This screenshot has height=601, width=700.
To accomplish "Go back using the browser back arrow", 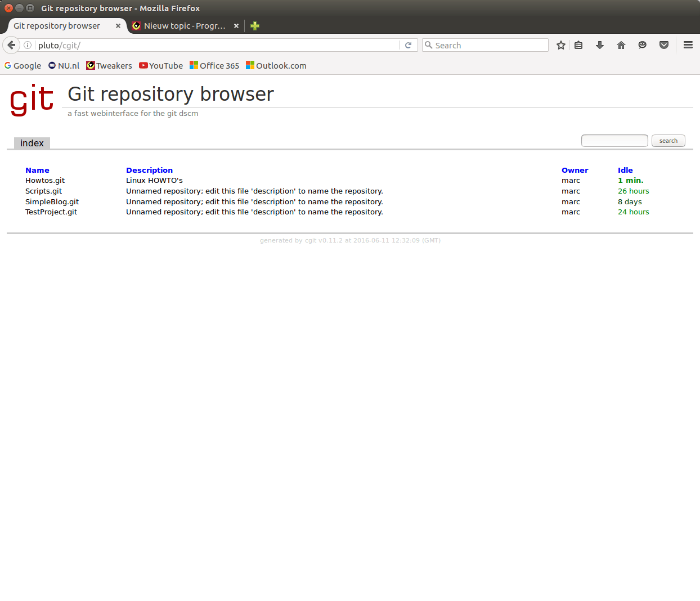I will 11,45.
